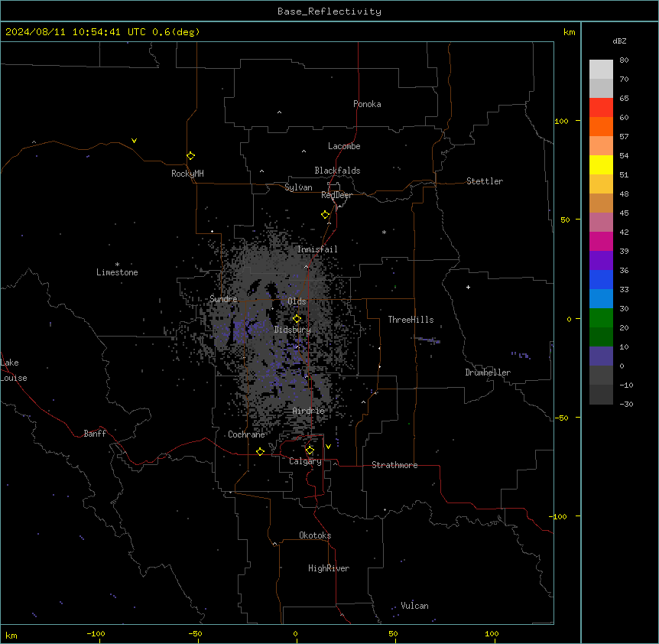Image resolution: width=659 pixels, height=644 pixels.
Task: Click the RockyMH label
Action: (187, 174)
